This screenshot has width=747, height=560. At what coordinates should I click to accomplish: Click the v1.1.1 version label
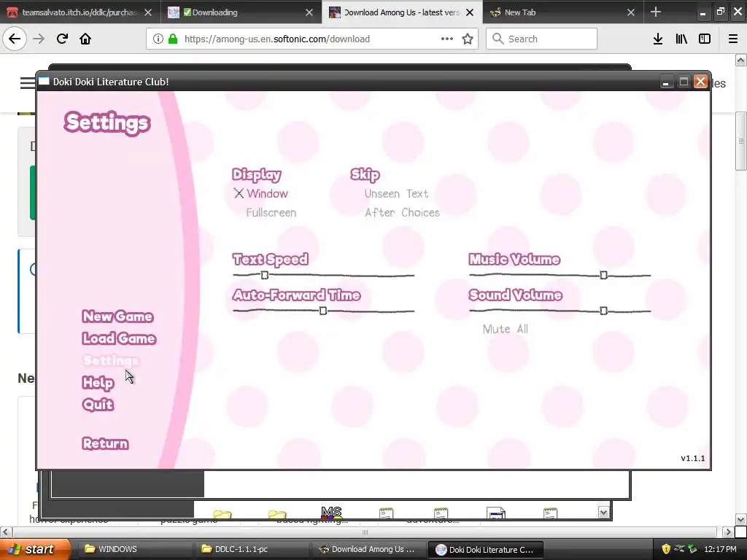pyautogui.click(x=693, y=458)
